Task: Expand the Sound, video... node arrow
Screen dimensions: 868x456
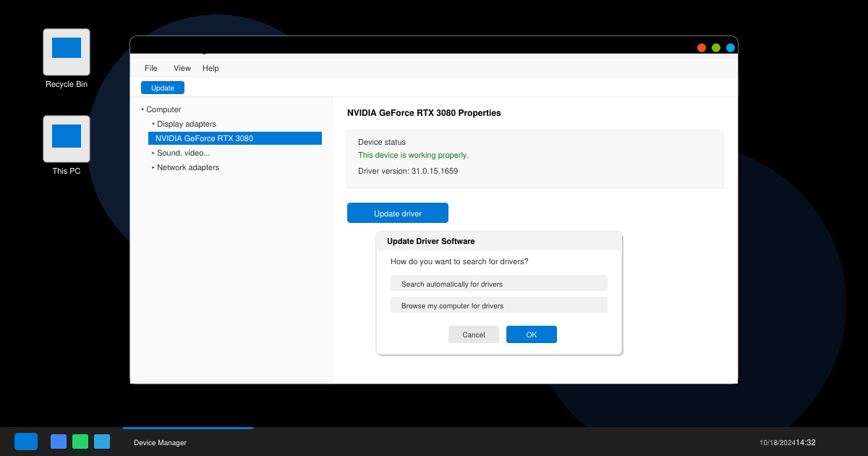Action: pyautogui.click(x=153, y=153)
